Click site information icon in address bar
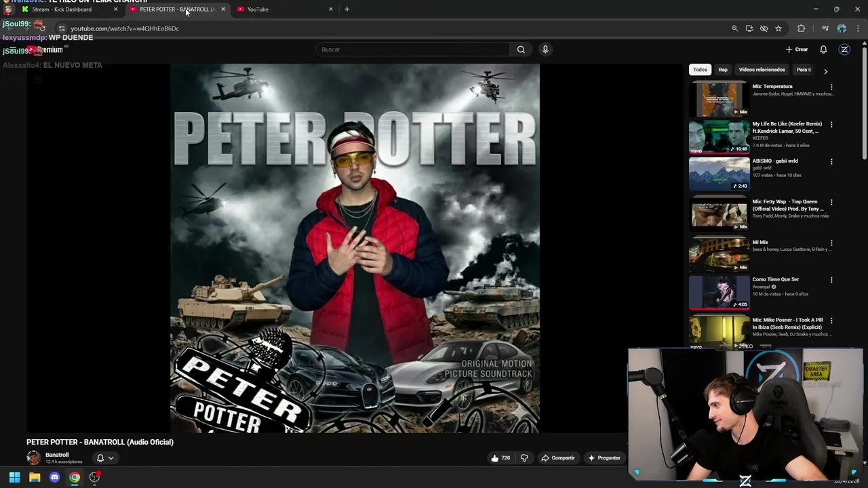The height and width of the screenshot is (488, 868). (x=61, y=28)
